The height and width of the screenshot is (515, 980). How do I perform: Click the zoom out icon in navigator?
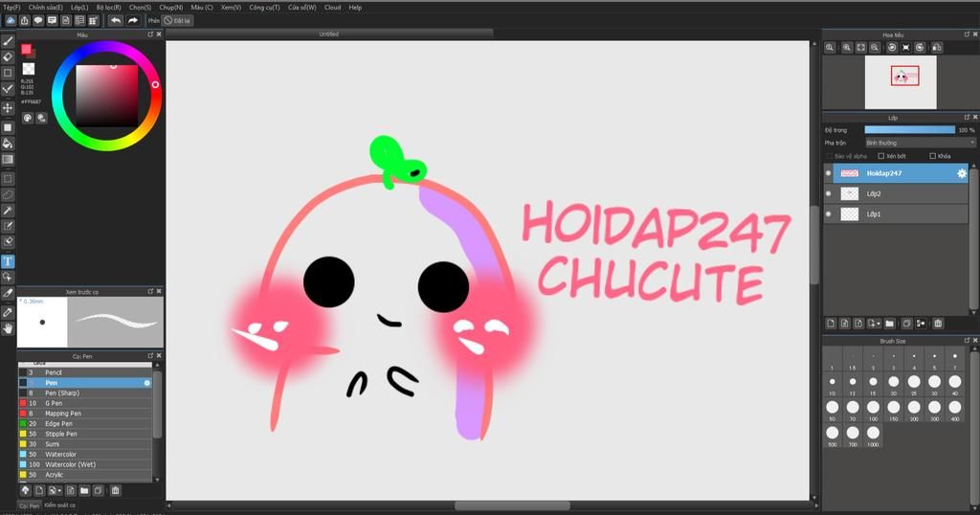[x=875, y=48]
